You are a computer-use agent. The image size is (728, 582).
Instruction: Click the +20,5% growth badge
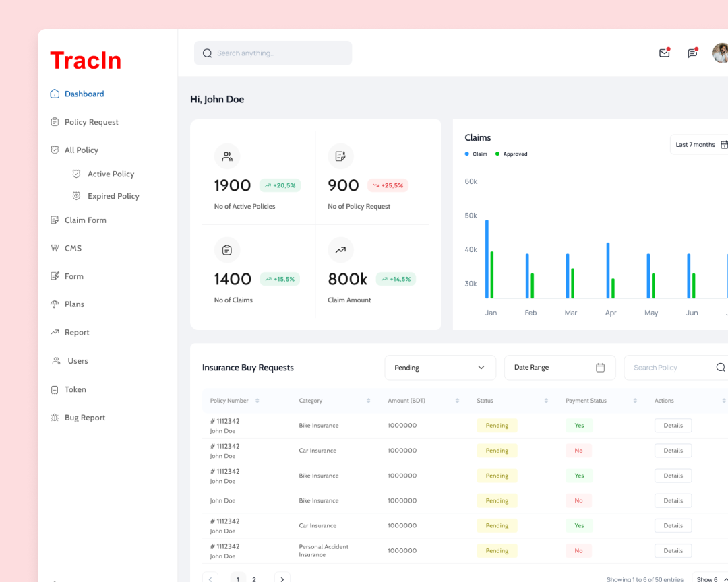(x=280, y=185)
